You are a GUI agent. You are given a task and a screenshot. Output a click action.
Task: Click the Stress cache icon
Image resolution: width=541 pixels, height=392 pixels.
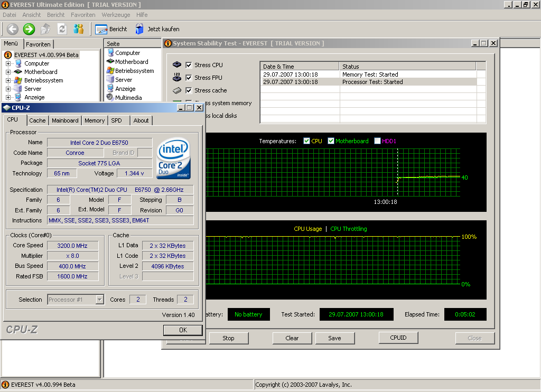point(177,90)
